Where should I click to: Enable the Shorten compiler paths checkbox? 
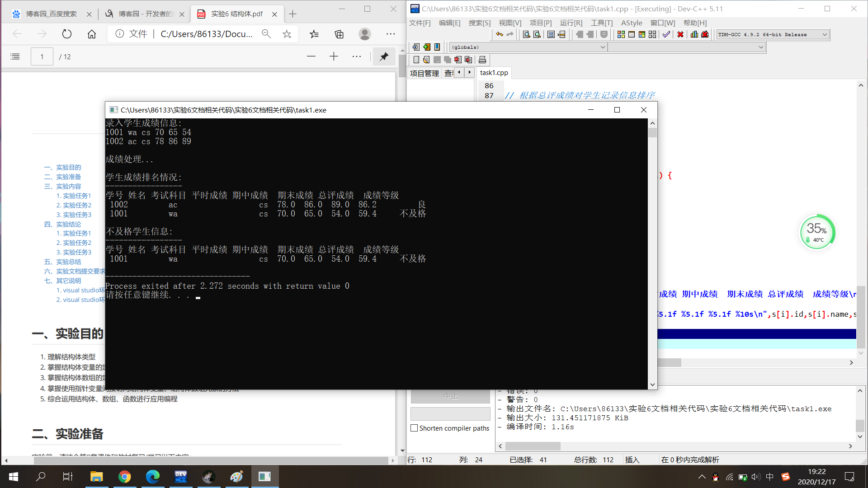point(414,428)
